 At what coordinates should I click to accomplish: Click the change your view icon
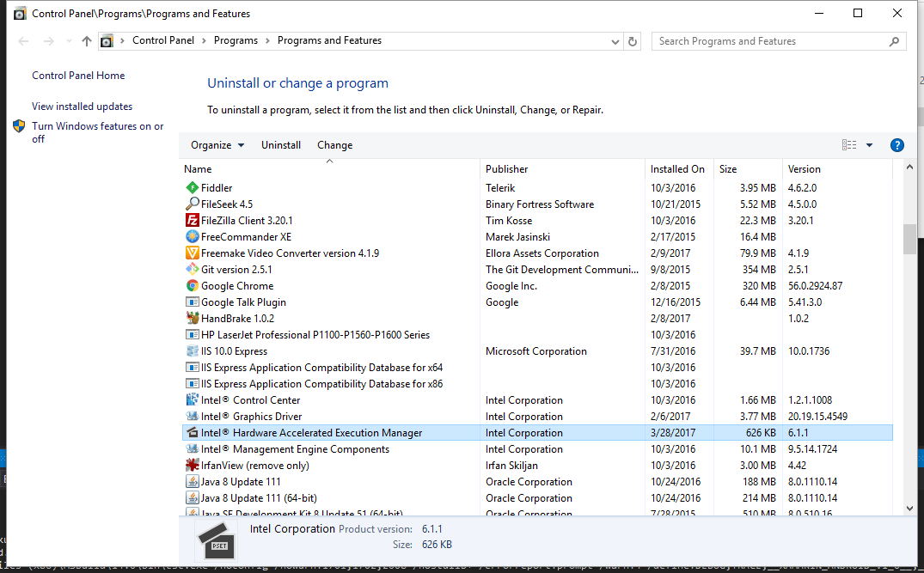point(849,145)
